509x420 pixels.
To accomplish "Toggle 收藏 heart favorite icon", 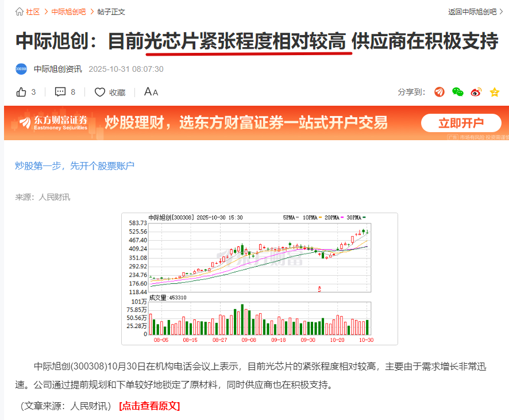I will tap(99, 92).
